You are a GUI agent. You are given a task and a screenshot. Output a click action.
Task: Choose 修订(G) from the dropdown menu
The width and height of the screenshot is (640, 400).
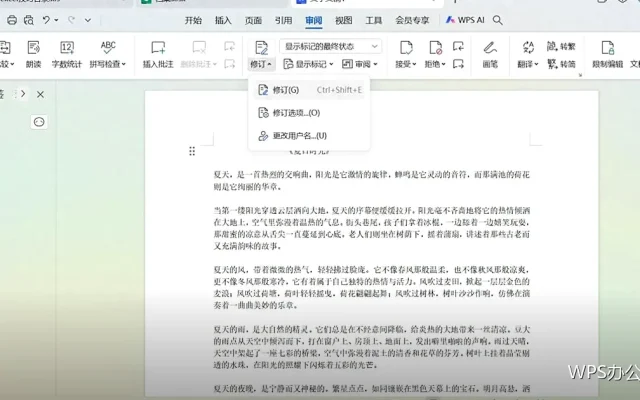coord(309,90)
